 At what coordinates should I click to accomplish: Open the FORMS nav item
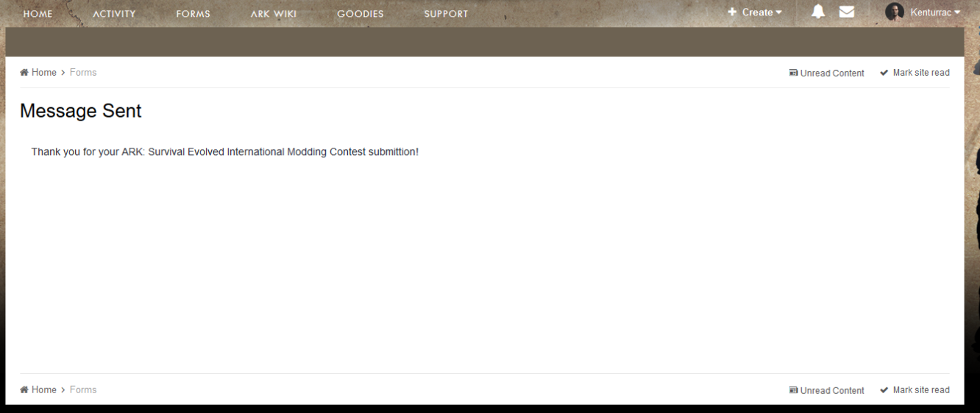point(193,14)
